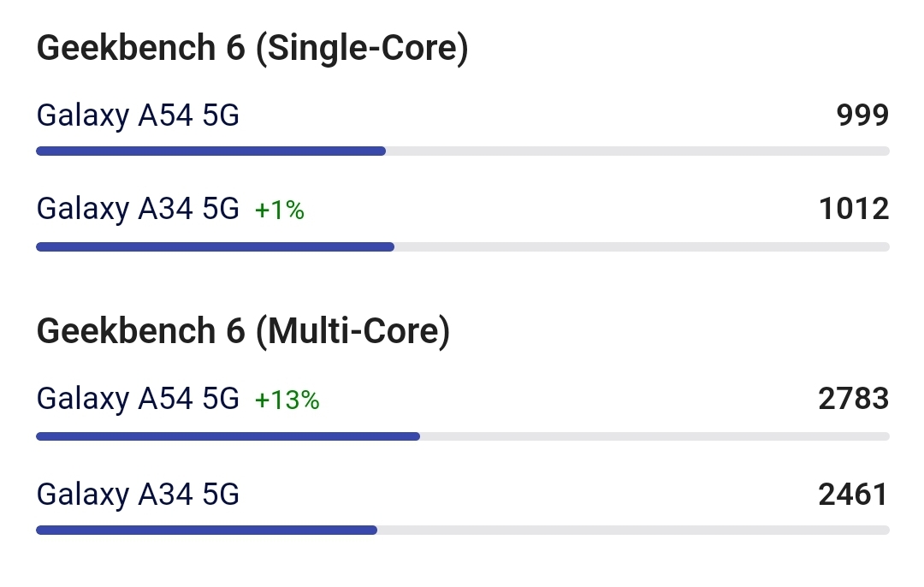Select Galaxy A34 5G in multi-core section
Screen dimensions: 924x587
[138, 495]
